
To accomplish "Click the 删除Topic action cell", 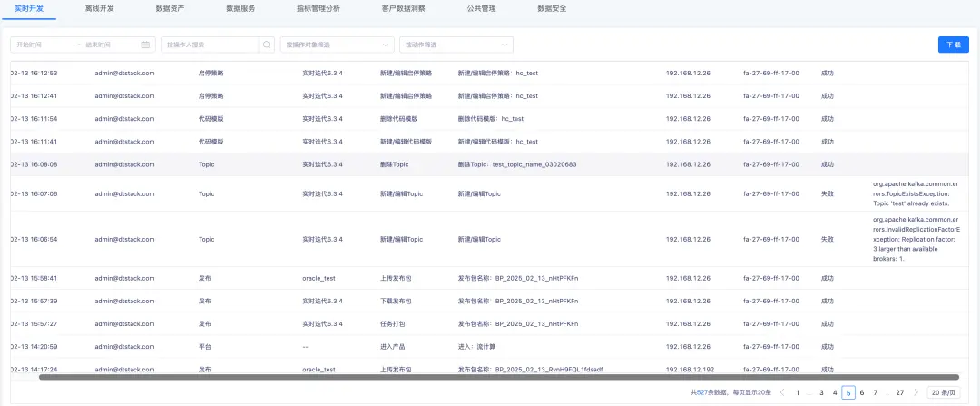I will click(395, 164).
